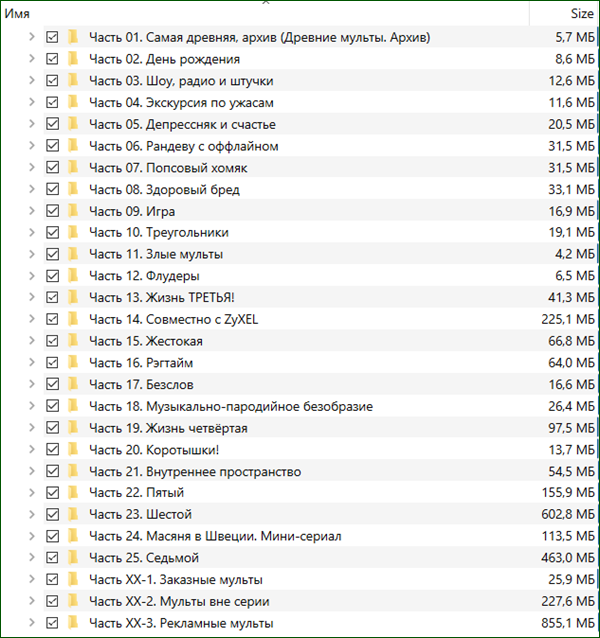Click folder icon of Часть 02. День рождения
Screen dimensions: 600x638
[73, 59]
